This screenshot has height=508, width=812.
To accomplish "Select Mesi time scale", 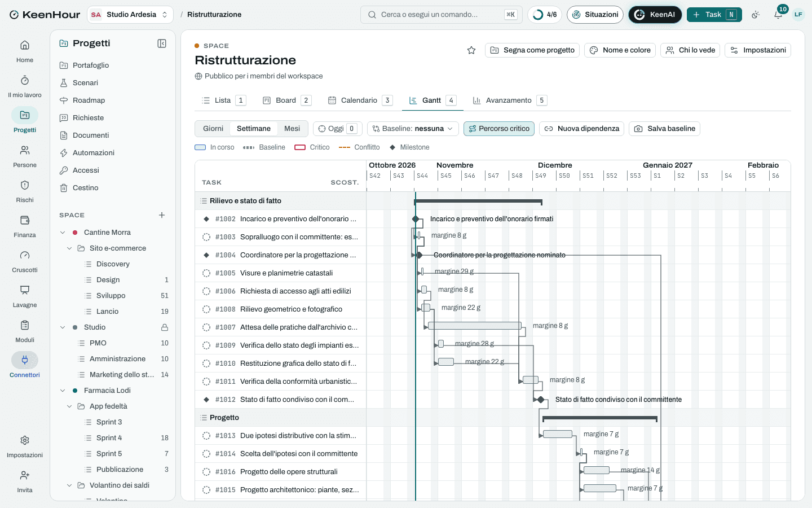I will tap(292, 129).
